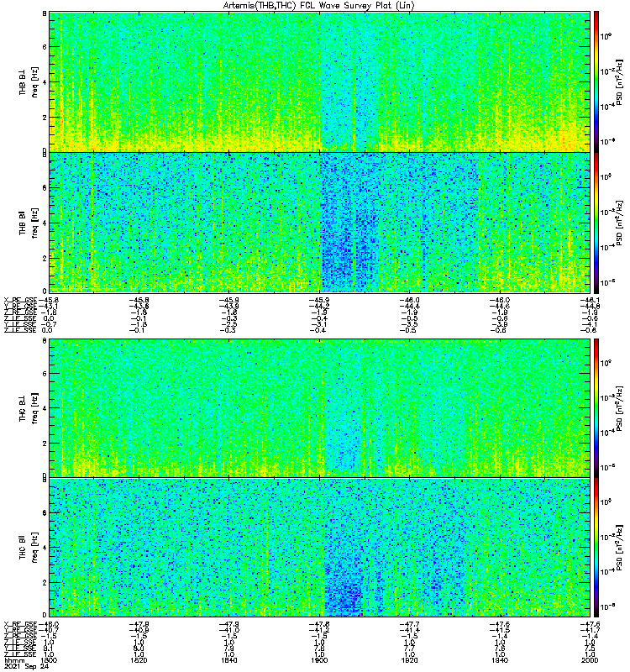Click the THB B-parallel spectrogram panel
Viewport: 630px width, 672px height.
coord(319,223)
